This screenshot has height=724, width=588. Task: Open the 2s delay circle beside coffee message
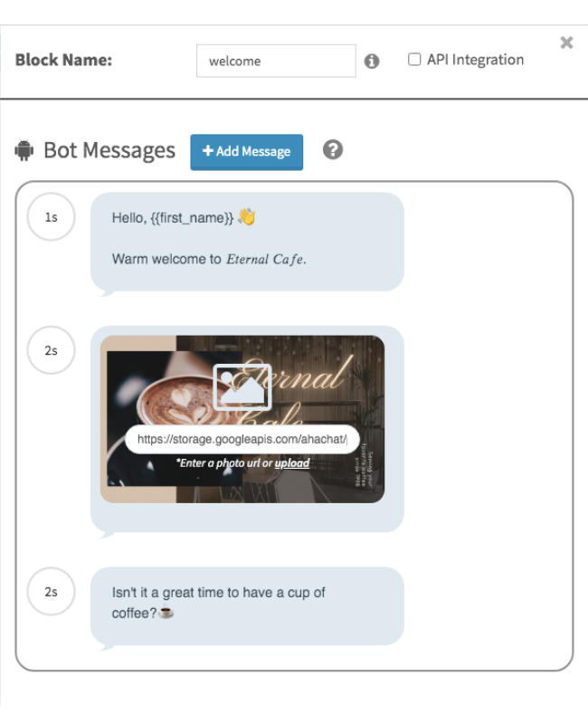click(52, 592)
